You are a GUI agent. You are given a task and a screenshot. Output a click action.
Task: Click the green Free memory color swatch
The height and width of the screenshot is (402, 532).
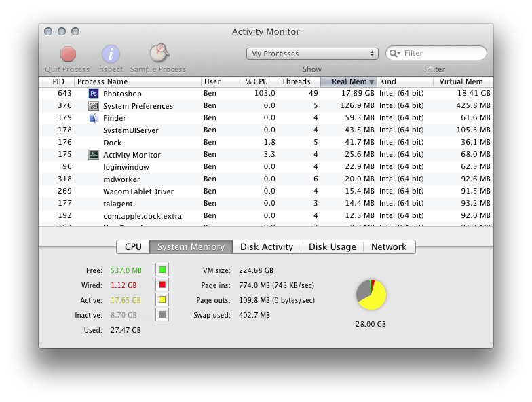(x=162, y=270)
